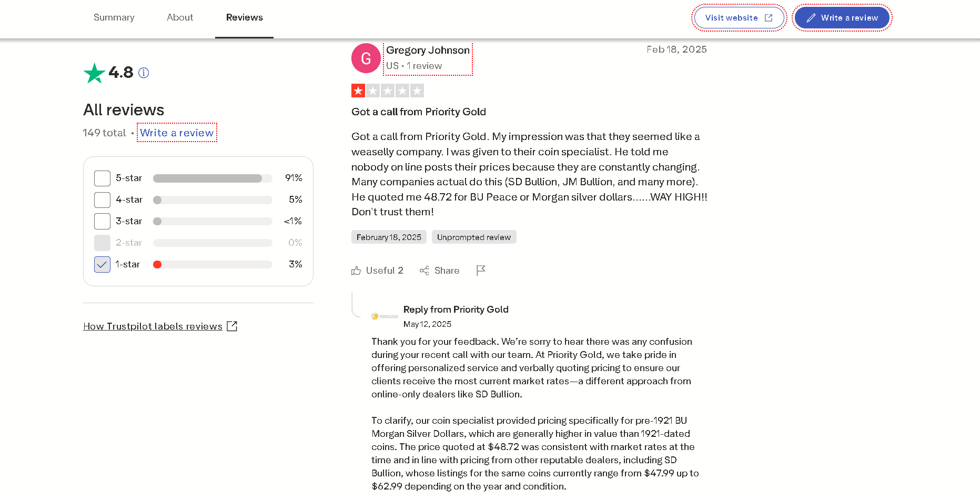Screen dimensions: 980x499
Task: Click the rating info icon beside 4.8
Action: coord(144,73)
